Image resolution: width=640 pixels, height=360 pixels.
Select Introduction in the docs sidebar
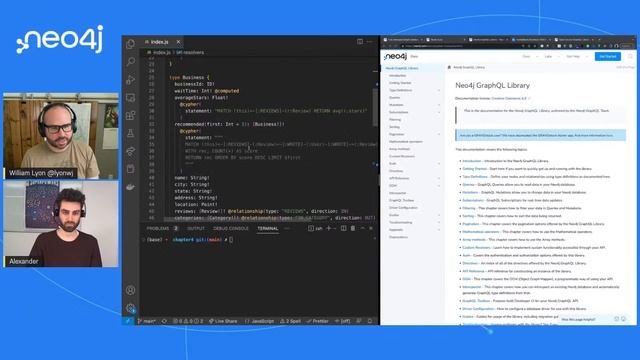pyautogui.click(x=397, y=76)
